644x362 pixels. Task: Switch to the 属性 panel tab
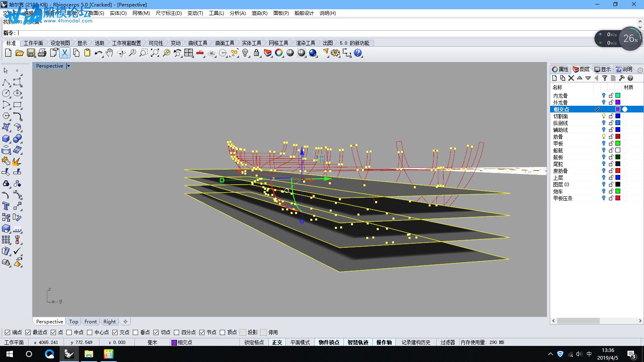[560, 69]
